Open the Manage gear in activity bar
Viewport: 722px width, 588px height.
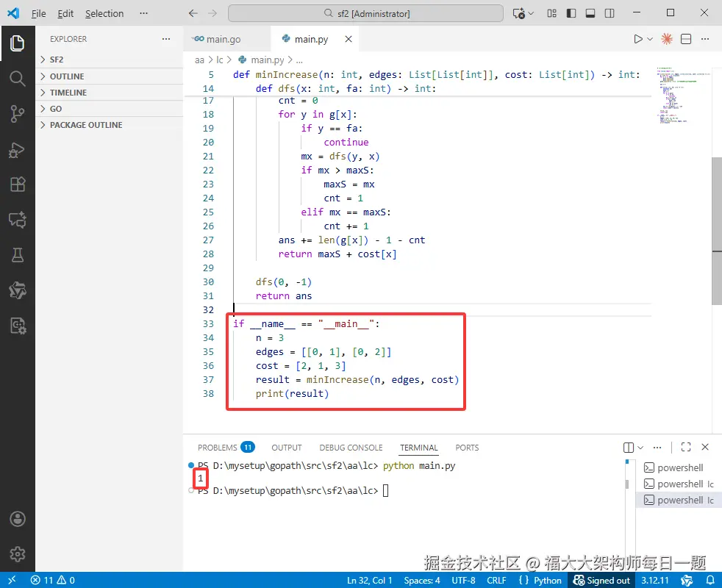point(18,554)
